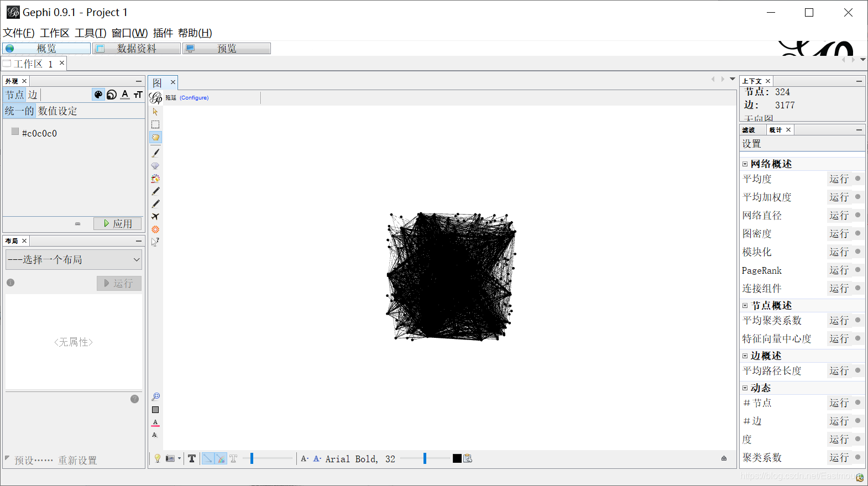The width and height of the screenshot is (868, 486).
Task: Open the 滤波 filters tab
Action: tap(749, 130)
